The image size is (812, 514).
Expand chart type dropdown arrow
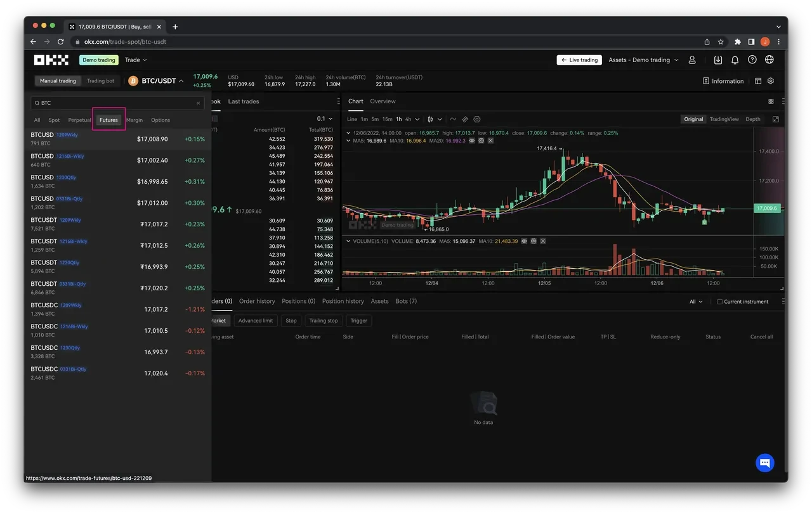(x=440, y=119)
